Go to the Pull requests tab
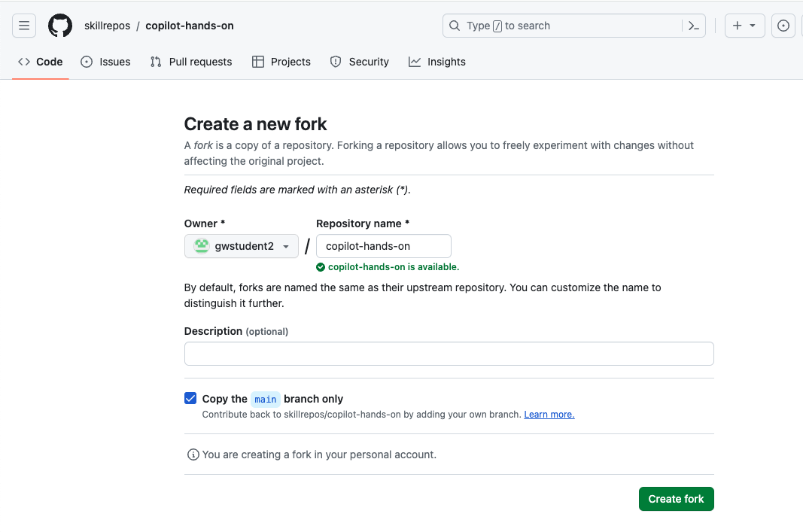 (x=191, y=62)
